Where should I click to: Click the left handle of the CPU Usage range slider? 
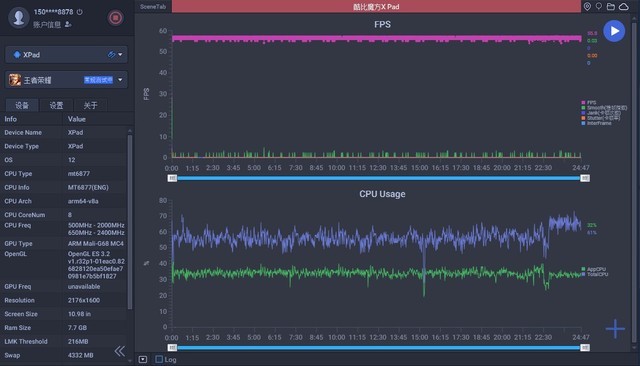tap(172, 348)
